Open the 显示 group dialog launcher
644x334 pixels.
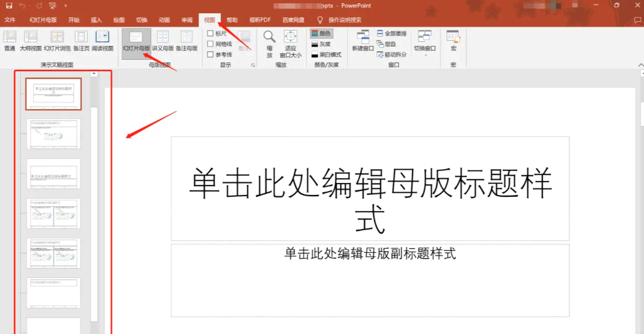[253, 65]
